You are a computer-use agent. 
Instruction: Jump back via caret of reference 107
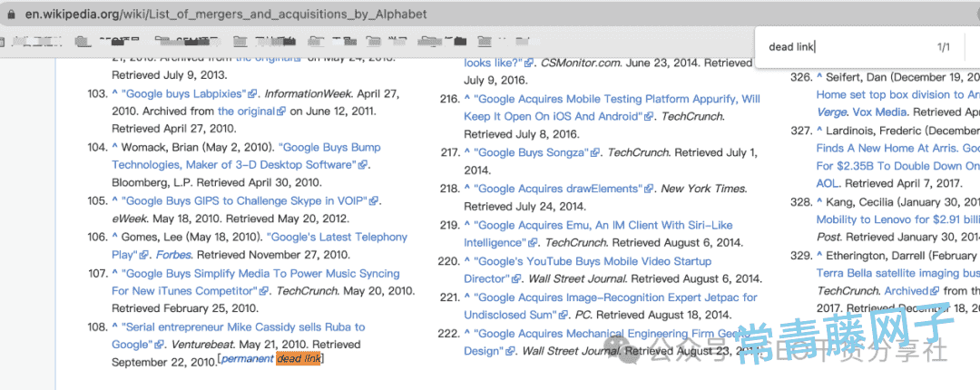pyautogui.click(x=115, y=273)
